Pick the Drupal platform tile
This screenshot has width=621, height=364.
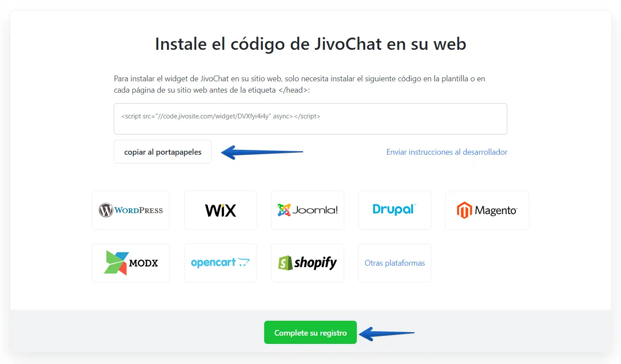pyautogui.click(x=394, y=210)
